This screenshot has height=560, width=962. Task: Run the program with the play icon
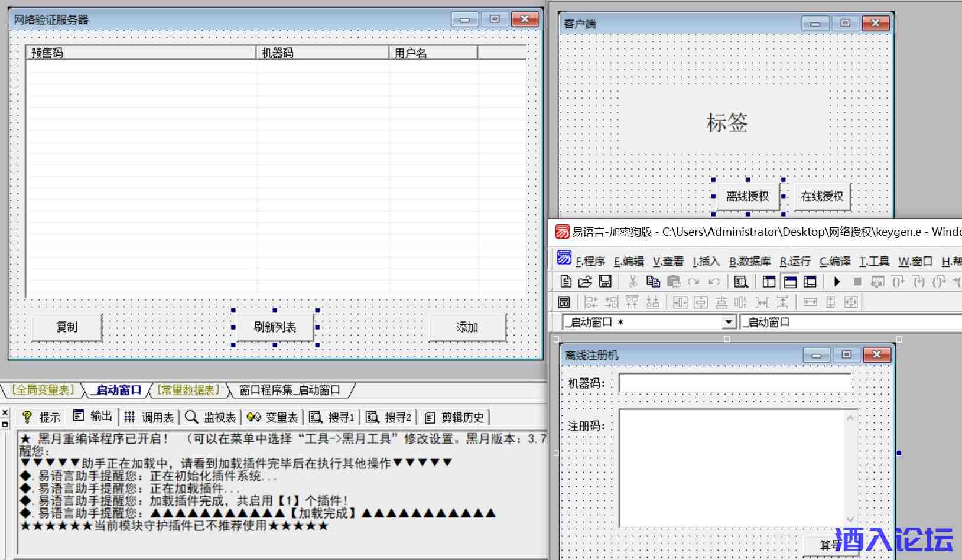point(837,282)
